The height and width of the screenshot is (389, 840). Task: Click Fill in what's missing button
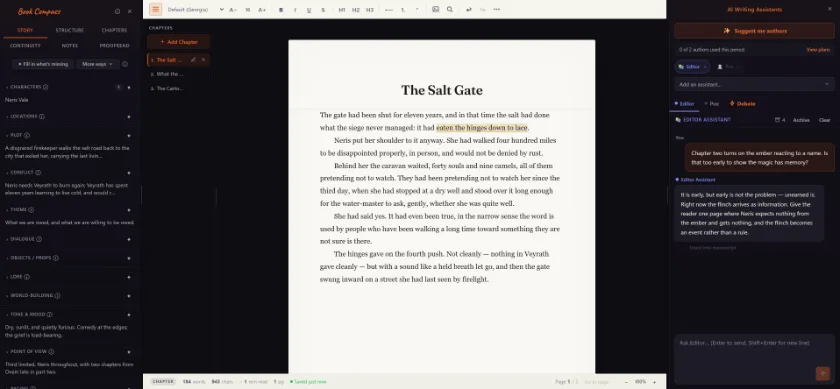coord(43,64)
